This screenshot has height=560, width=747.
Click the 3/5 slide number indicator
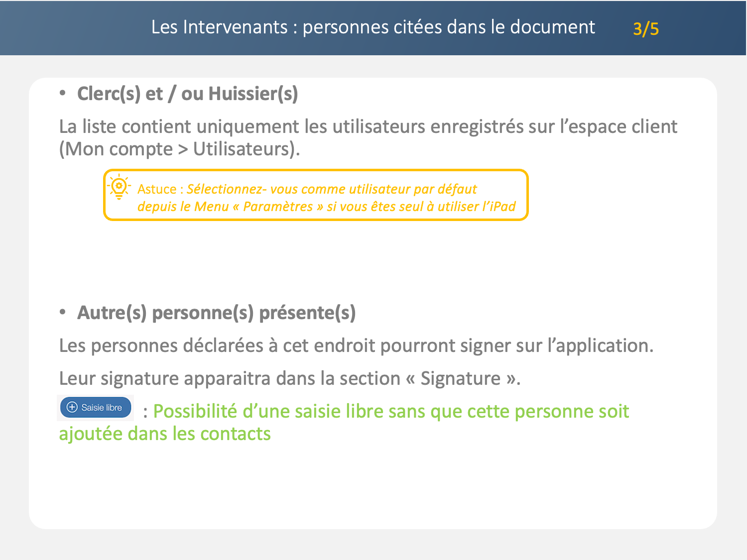(x=645, y=29)
